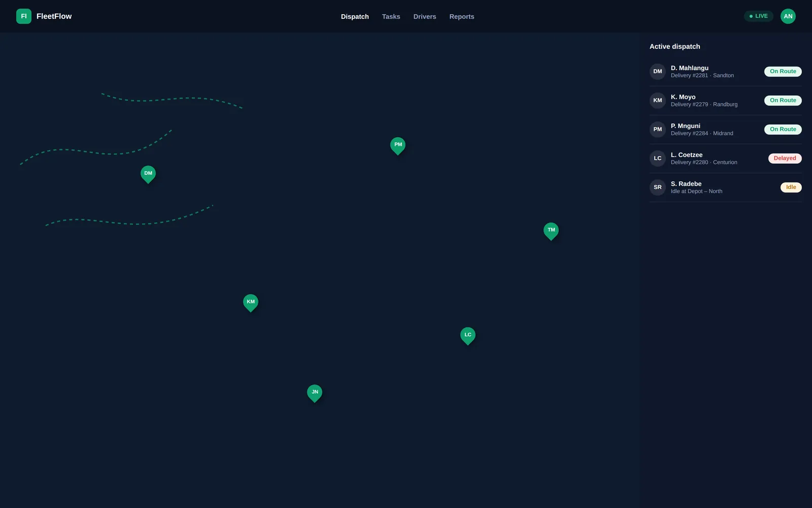This screenshot has height=508, width=812.
Task: Select the KM driver map pin
Action: (x=251, y=303)
